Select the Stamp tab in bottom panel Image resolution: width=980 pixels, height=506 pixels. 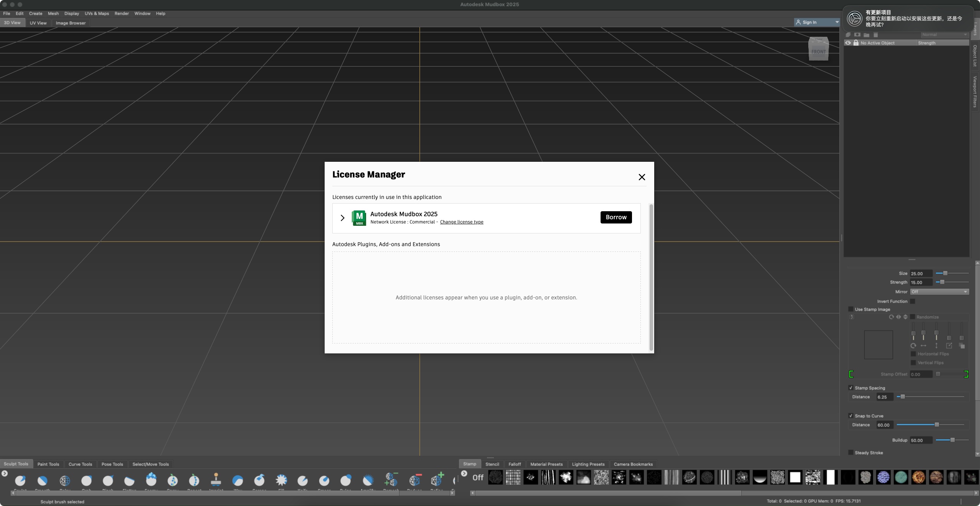pos(469,464)
